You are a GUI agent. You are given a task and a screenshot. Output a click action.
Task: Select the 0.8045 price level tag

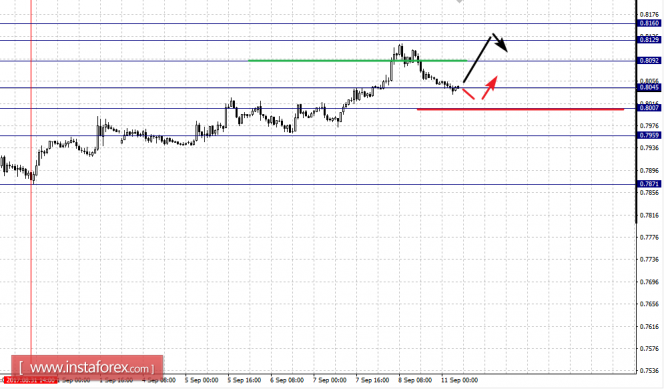point(649,87)
